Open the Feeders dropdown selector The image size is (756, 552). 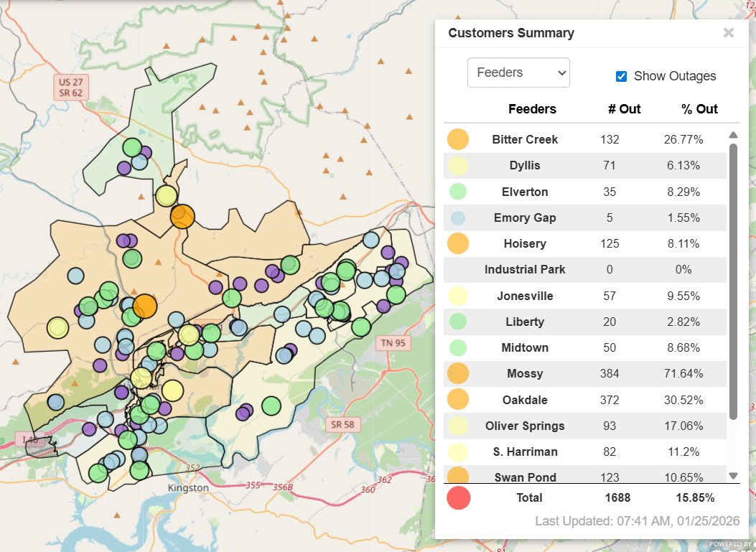(x=518, y=72)
